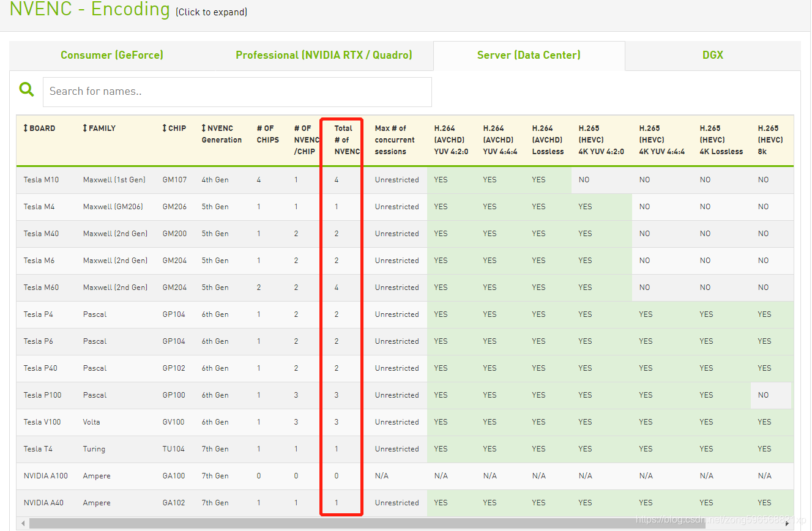This screenshot has width=812, height=531.
Task: Select the Tesla M6 board cell
Action: pyautogui.click(x=39, y=261)
